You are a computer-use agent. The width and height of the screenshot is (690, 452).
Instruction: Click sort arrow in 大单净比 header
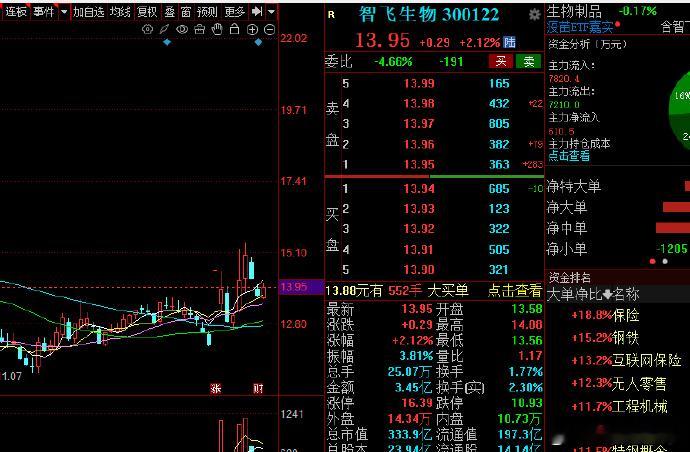607,294
